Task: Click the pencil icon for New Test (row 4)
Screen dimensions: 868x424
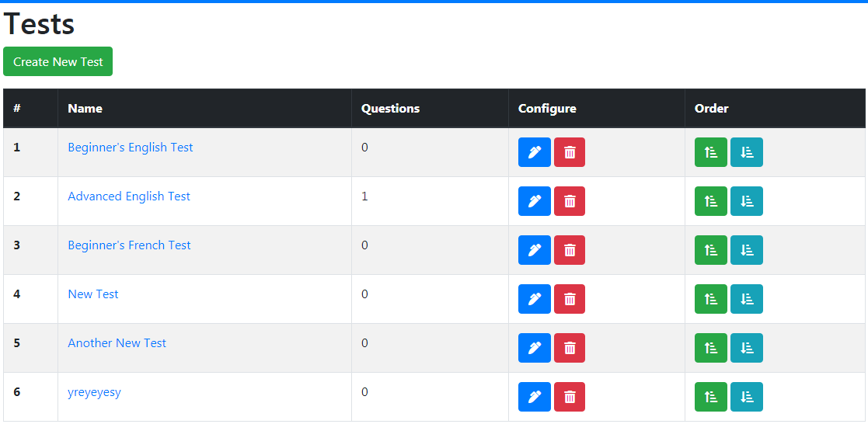Action: 534,299
